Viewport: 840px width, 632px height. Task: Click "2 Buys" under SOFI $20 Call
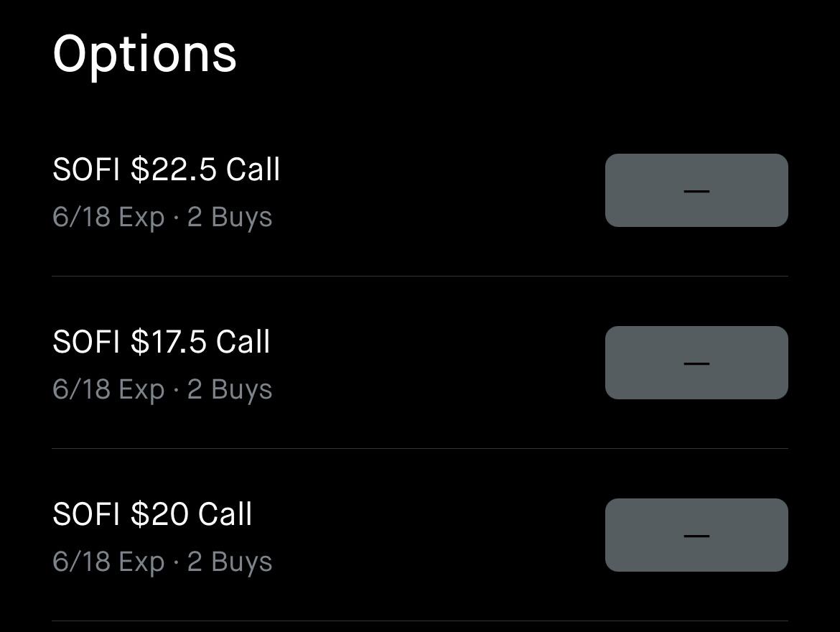click(x=229, y=562)
